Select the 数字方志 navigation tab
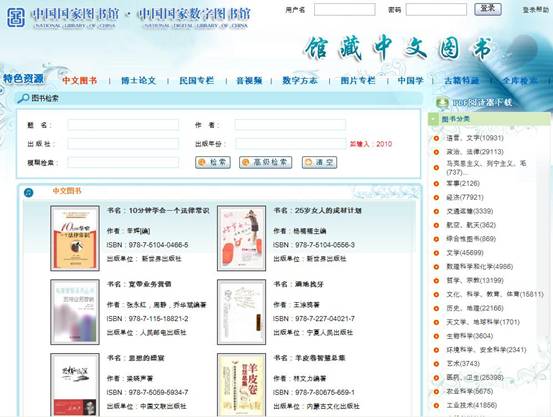Image resolution: width=553 pixels, height=417 pixels. 300,81
